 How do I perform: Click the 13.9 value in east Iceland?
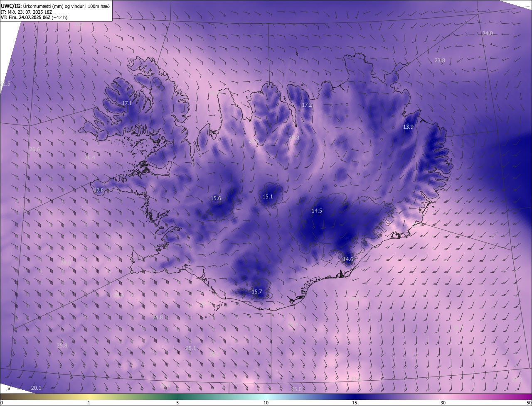coord(409,127)
